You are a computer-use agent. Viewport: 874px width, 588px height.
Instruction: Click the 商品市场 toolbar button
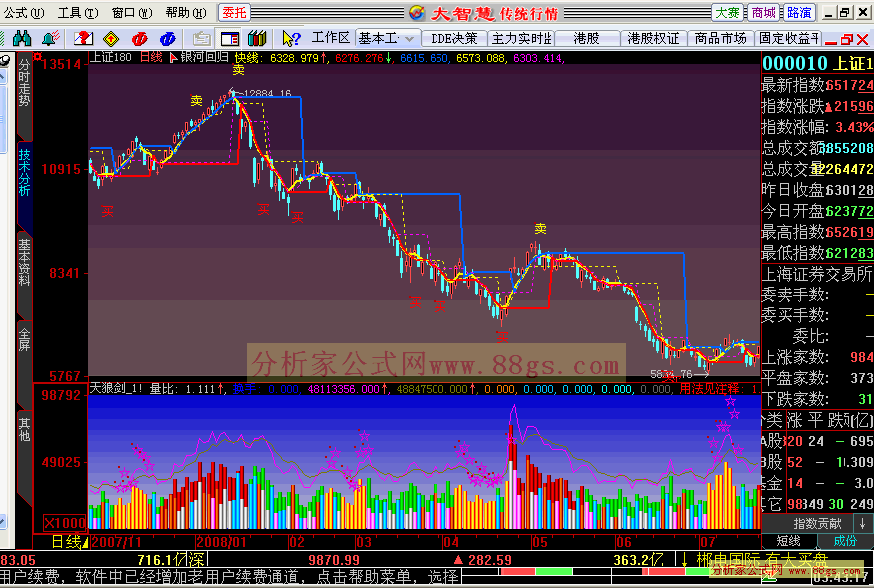(721, 38)
